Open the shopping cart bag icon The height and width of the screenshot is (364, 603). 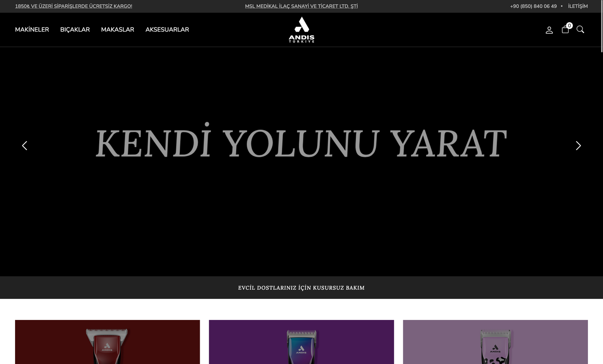[x=565, y=30]
